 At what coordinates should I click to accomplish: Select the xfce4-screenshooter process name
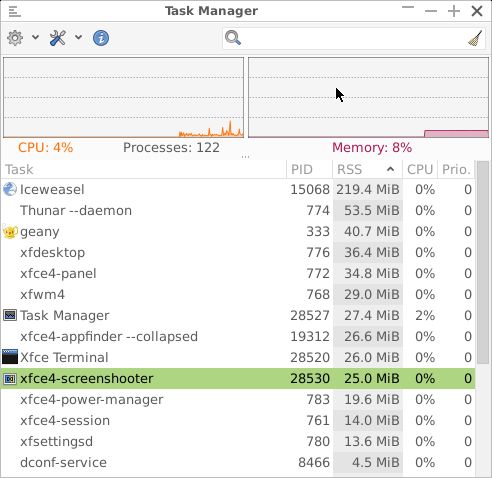(x=87, y=379)
